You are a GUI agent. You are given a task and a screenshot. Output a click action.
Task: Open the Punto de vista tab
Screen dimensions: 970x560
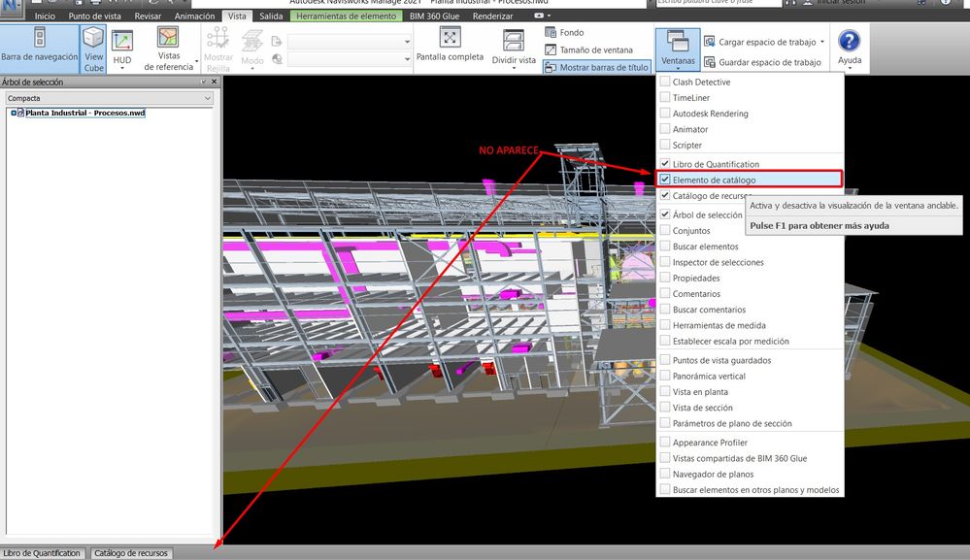tap(94, 16)
